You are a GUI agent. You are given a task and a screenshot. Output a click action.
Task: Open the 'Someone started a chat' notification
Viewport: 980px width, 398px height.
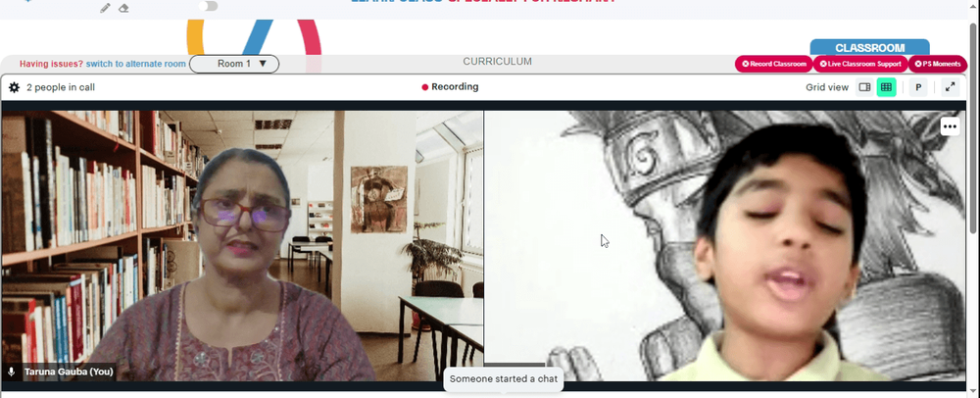(503, 378)
